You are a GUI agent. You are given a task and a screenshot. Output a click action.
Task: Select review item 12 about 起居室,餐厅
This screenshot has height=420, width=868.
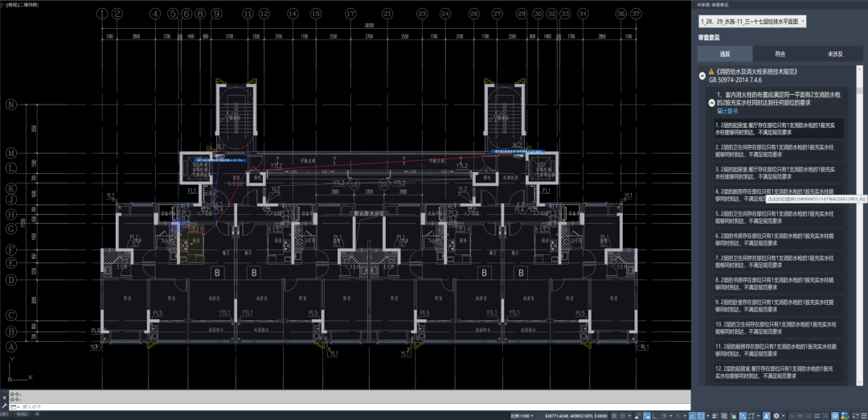coord(778,372)
